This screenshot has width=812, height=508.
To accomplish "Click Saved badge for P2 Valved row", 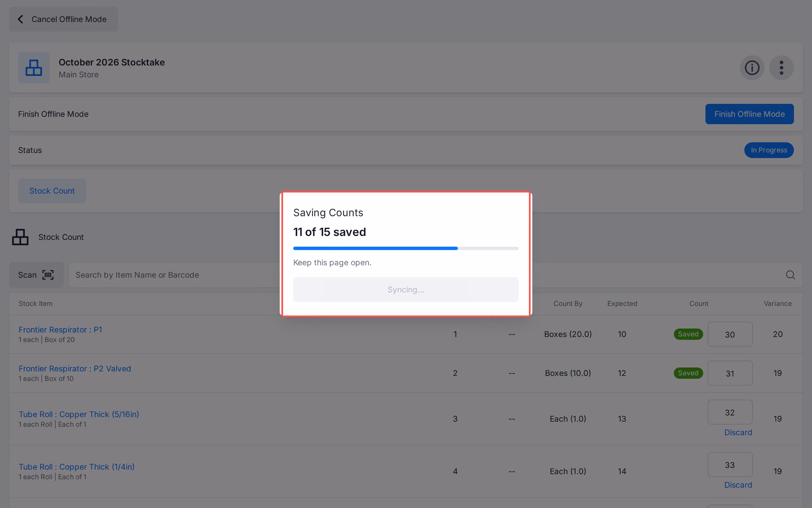I will [x=688, y=373].
